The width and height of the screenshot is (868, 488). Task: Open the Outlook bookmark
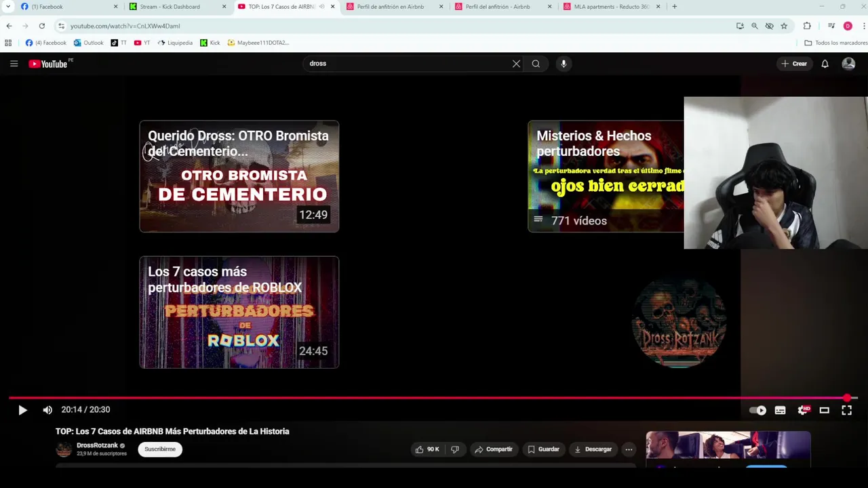(x=89, y=43)
